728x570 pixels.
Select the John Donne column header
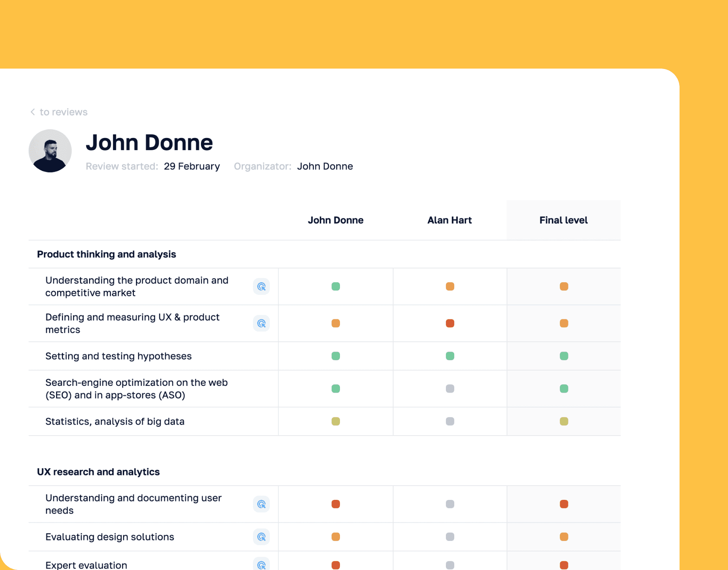tap(335, 220)
